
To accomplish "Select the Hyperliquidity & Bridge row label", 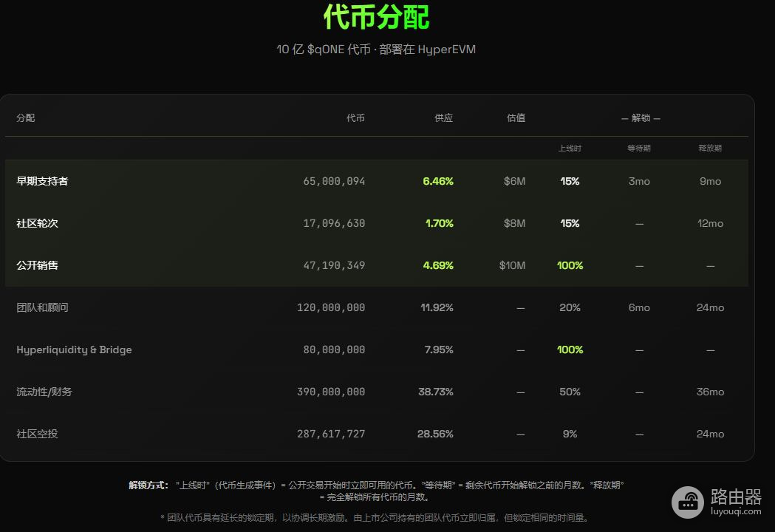I will click(x=74, y=349).
